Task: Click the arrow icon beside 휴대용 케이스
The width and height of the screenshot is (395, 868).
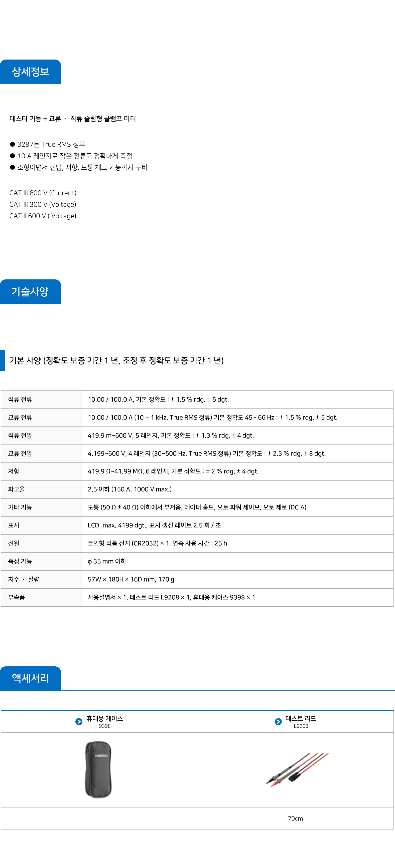Action: click(x=79, y=721)
